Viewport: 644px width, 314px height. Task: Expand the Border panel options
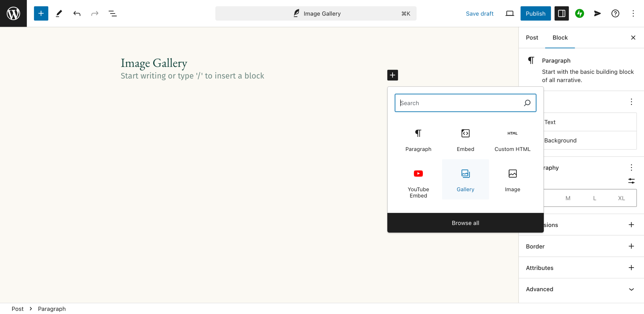coord(631,246)
